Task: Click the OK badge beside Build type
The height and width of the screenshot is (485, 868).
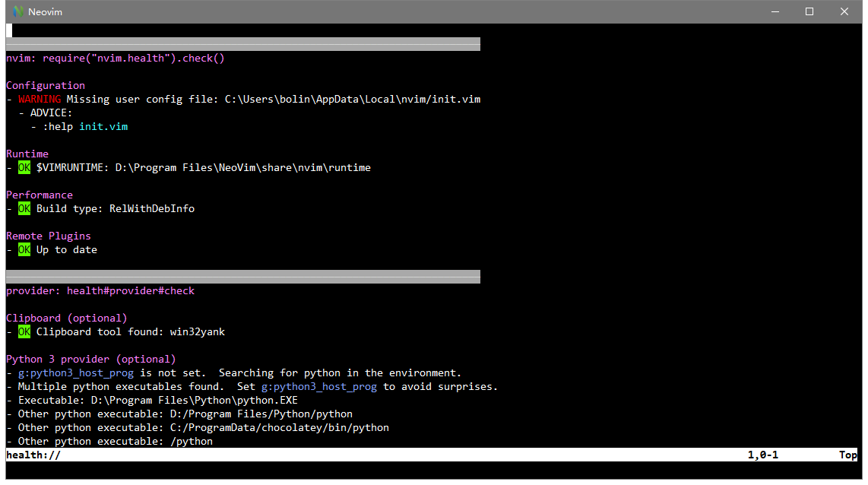Action: (24, 208)
